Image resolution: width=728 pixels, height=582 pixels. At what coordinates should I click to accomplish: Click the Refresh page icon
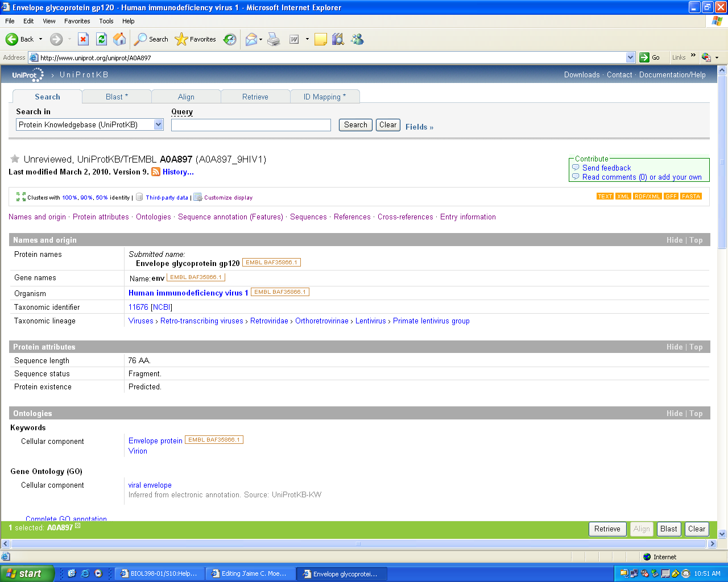(x=101, y=39)
